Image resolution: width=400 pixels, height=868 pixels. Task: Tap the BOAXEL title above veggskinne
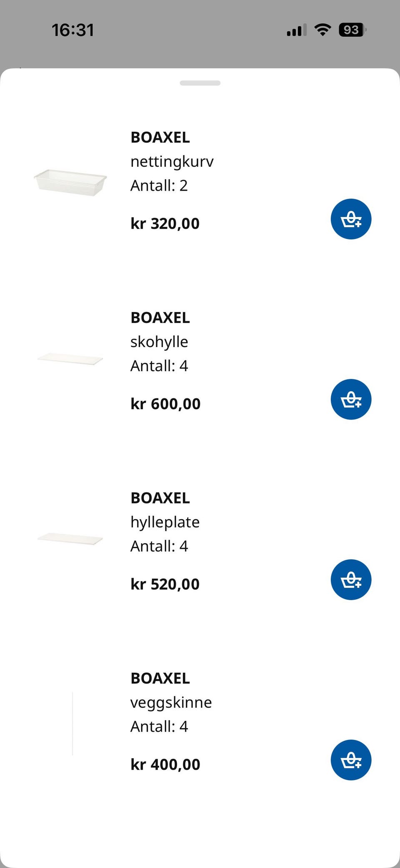pos(160,678)
